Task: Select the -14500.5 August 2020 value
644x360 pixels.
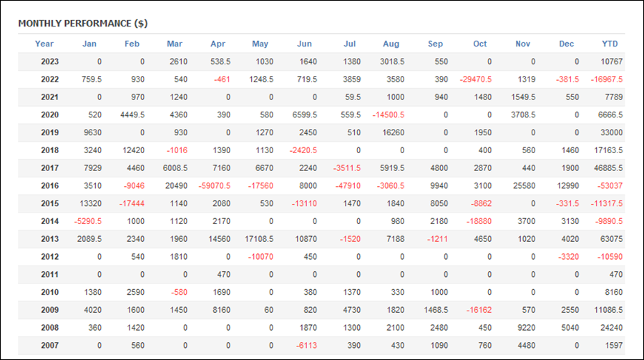Action: pos(388,115)
